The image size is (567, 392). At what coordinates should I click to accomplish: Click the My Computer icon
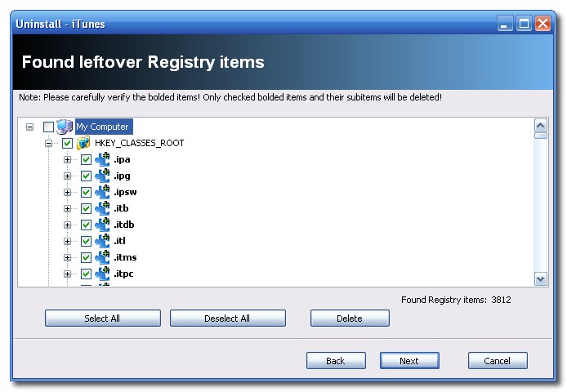[65, 127]
